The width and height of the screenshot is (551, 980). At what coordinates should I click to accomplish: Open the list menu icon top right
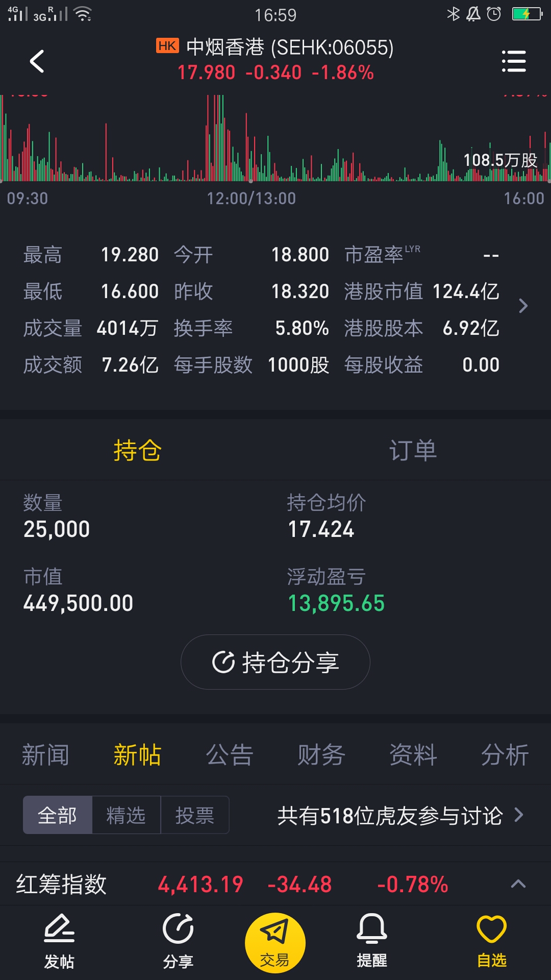tap(513, 61)
